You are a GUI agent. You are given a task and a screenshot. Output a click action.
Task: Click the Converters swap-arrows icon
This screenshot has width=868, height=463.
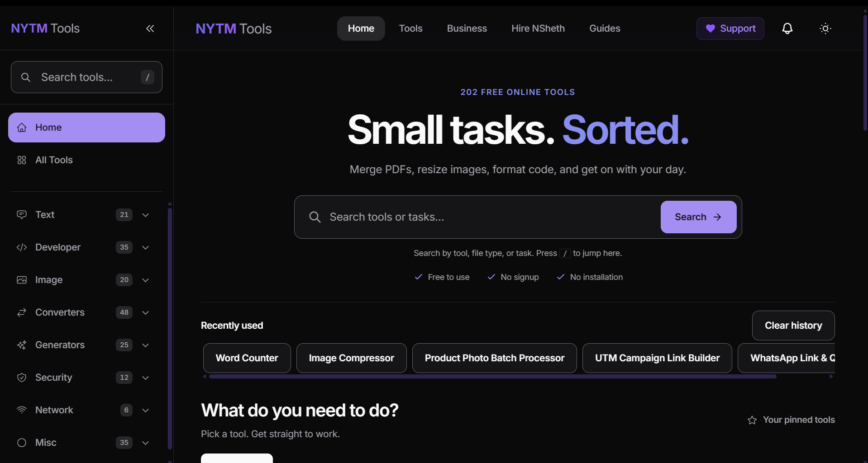[22, 312]
